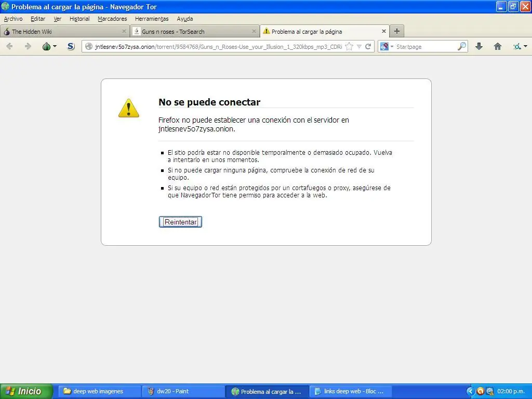Click the Reintentar button
The height and width of the screenshot is (399, 532).
[x=180, y=222]
